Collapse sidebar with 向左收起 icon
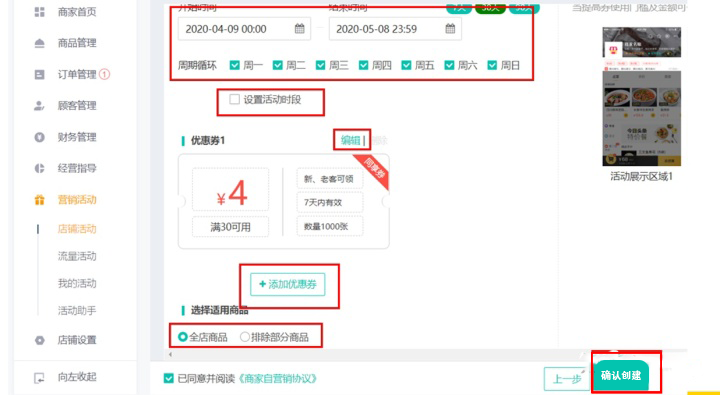 39,378
